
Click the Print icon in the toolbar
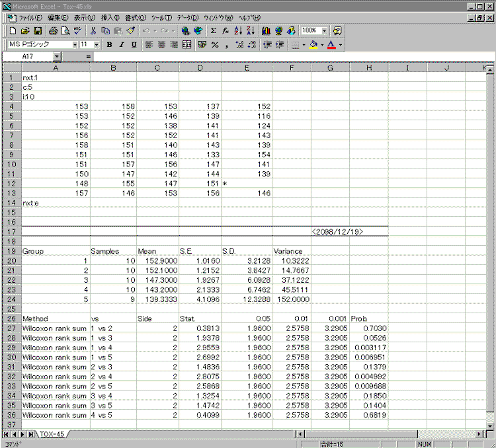52,31
